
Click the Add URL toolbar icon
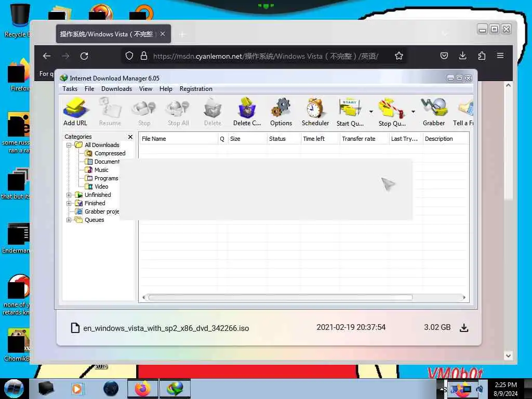pyautogui.click(x=75, y=112)
